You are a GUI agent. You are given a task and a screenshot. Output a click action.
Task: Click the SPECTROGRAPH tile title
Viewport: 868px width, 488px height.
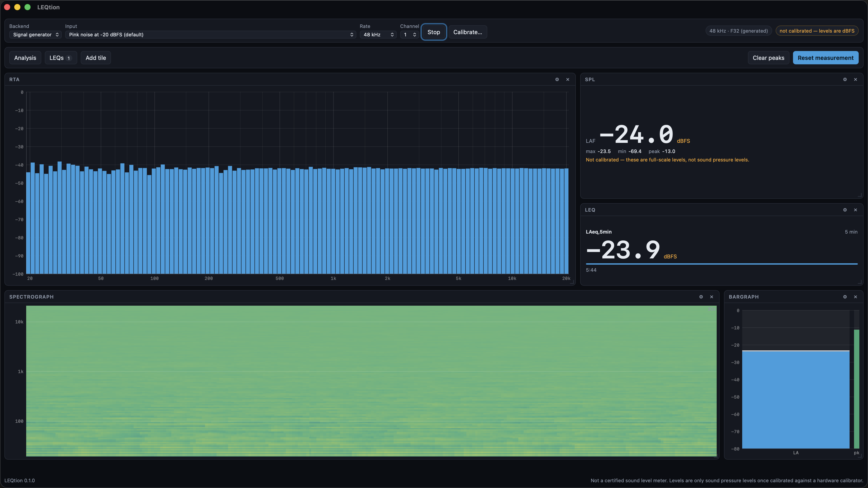(x=31, y=297)
